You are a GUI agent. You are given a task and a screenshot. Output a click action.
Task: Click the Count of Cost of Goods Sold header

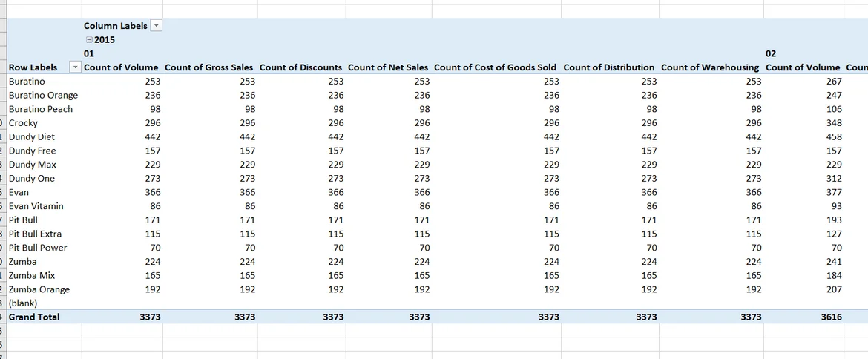[x=496, y=67]
